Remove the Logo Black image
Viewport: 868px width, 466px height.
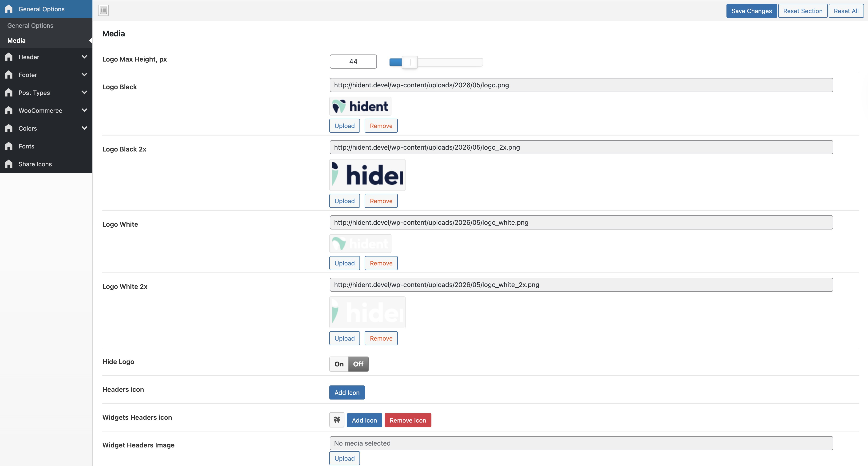pyautogui.click(x=381, y=126)
